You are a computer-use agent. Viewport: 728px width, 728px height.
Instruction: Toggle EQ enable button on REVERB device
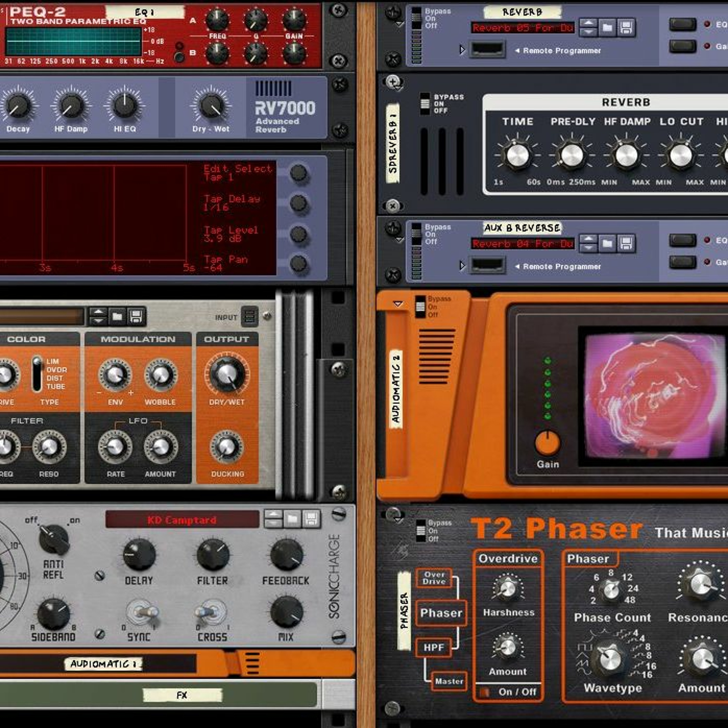coord(683,25)
